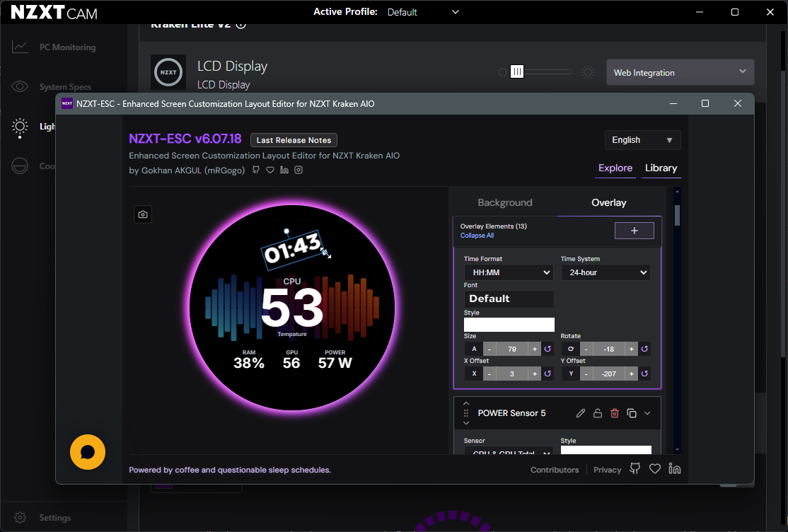Click the footer GitHub icon
Image resolution: width=788 pixels, height=532 pixels.
[x=635, y=468]
